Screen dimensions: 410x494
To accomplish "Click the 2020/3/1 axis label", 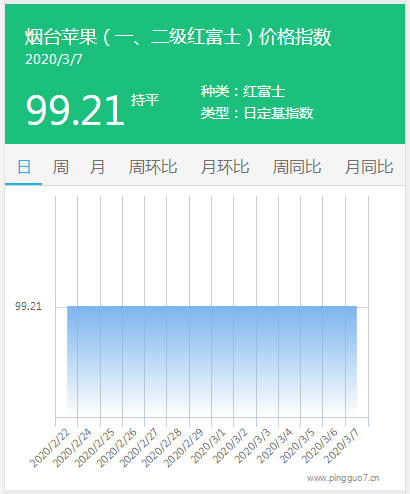I will coord(208,446).
